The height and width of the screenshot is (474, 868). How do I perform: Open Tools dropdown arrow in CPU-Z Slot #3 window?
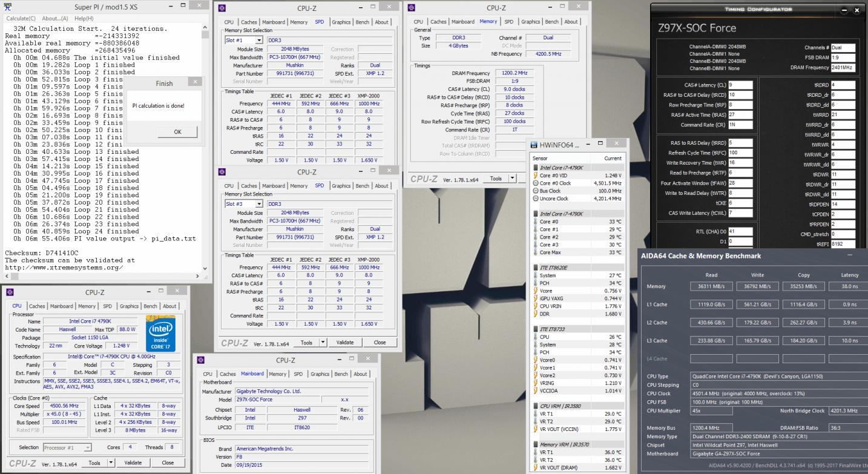click(x=323, y=343)
